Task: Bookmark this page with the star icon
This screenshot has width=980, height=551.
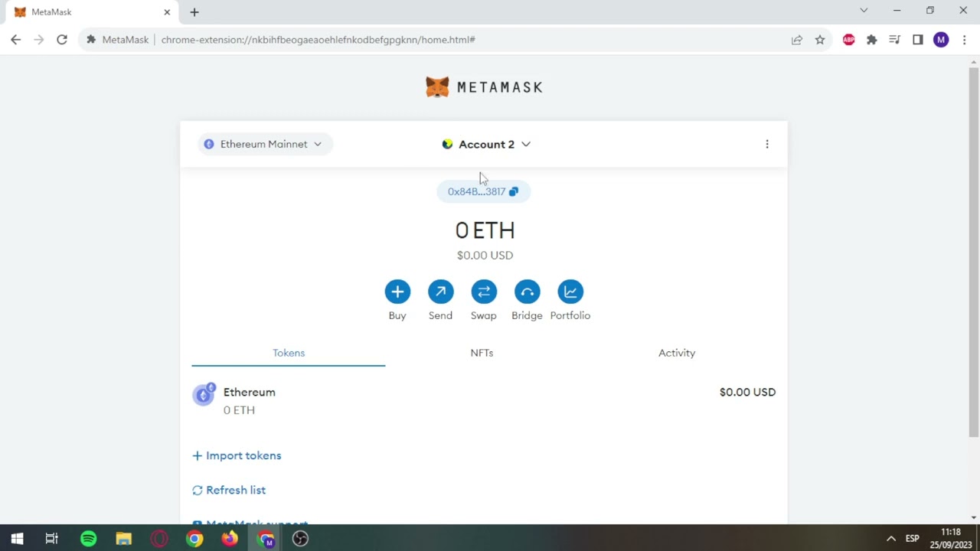Action: [820, 40]
